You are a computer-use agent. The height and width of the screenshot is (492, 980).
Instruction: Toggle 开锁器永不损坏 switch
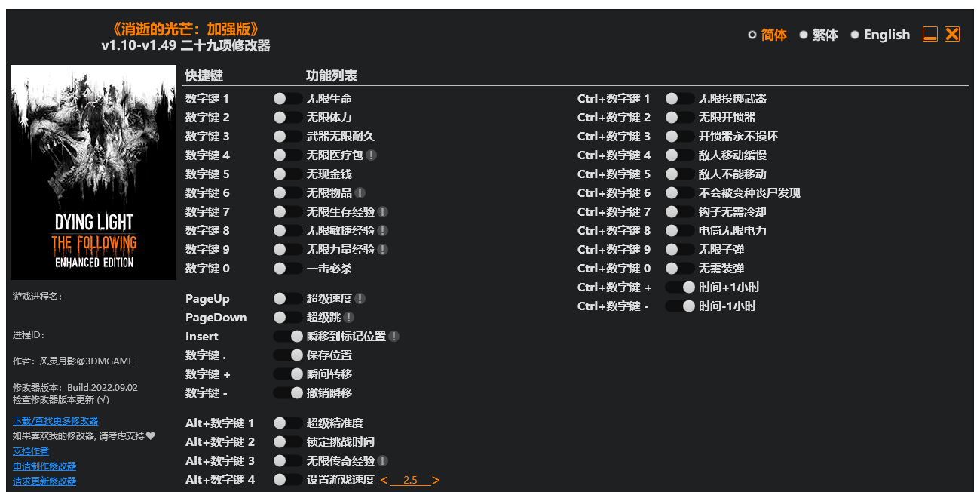coord(680,137)
